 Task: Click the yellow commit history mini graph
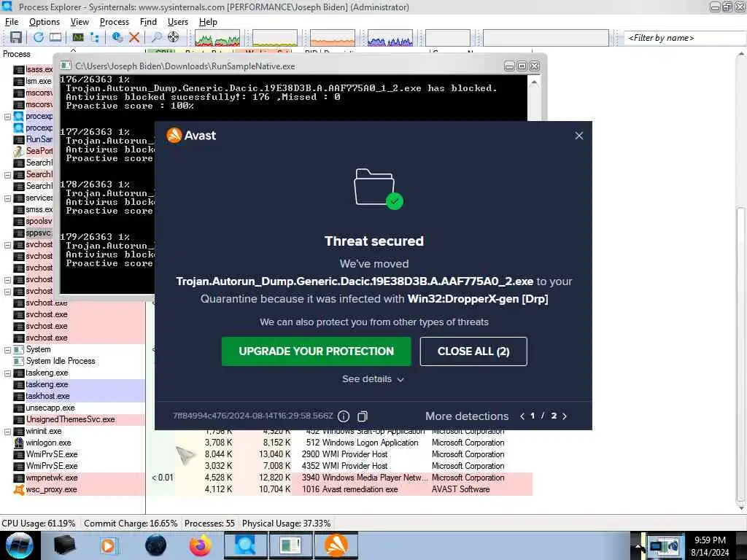[275, 38]
